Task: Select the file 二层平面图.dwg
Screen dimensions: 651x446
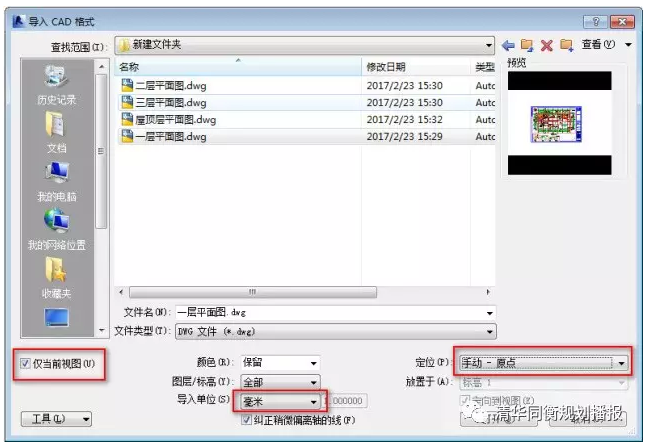Action: tap(170, 85)
